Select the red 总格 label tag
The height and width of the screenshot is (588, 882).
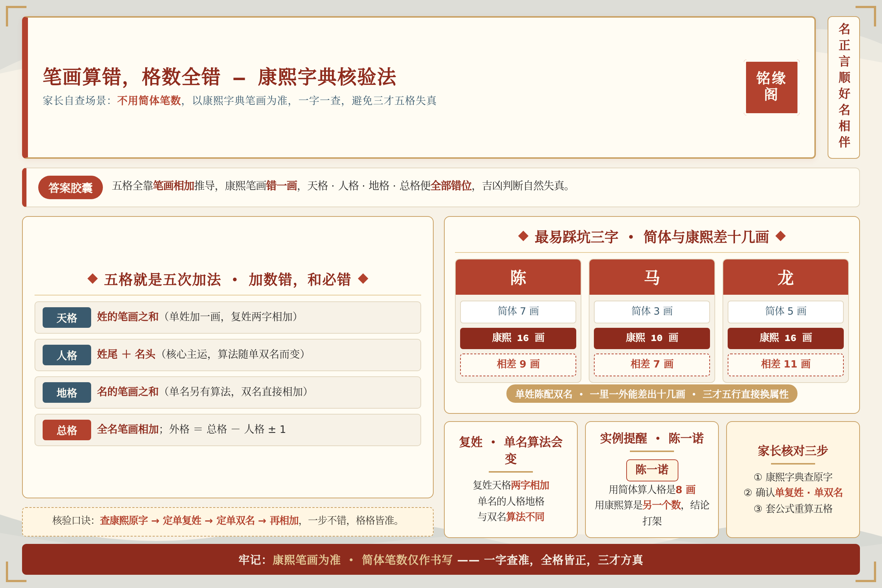tap(67, 430)
